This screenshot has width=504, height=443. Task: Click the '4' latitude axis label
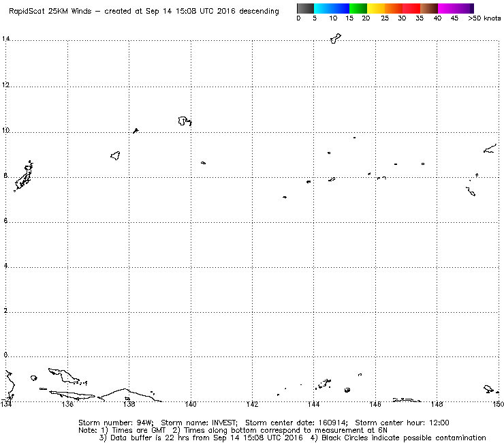point(5,266)
